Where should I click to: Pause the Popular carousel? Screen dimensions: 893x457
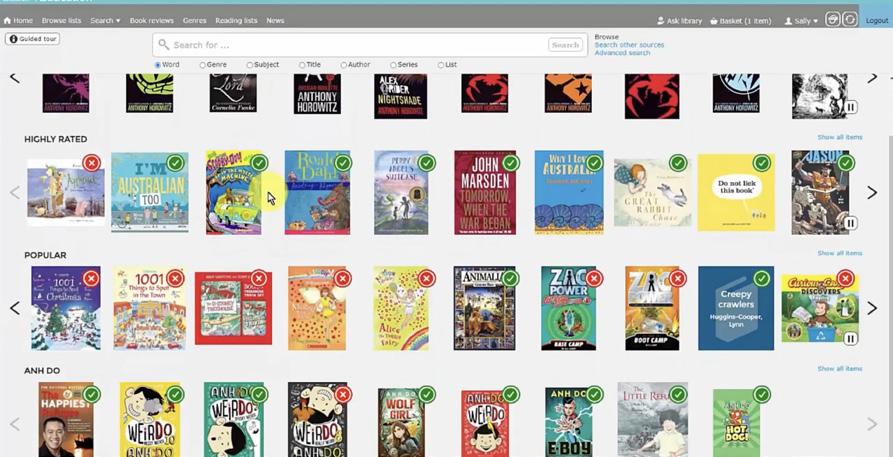pos(851,339)
